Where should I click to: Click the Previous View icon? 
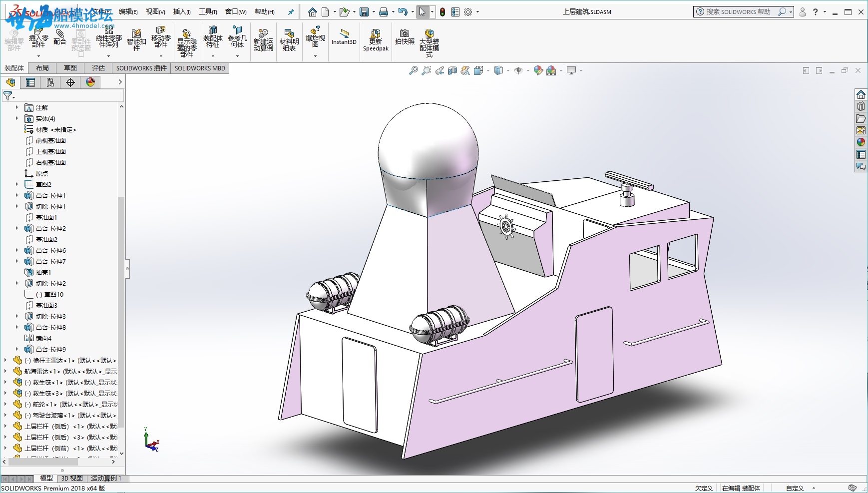(x=439, y=70)
